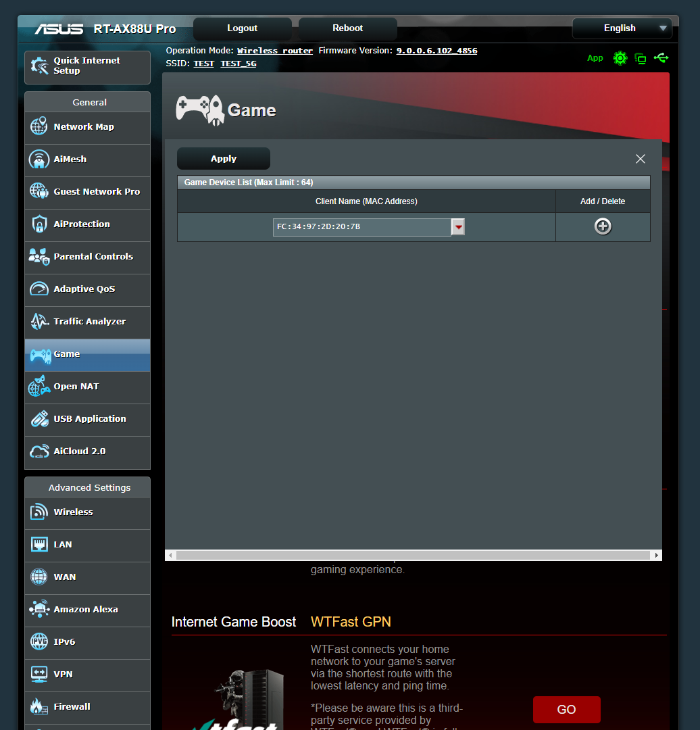Click the Reboot button
700x730 pixels.
(x=348, y=28)
